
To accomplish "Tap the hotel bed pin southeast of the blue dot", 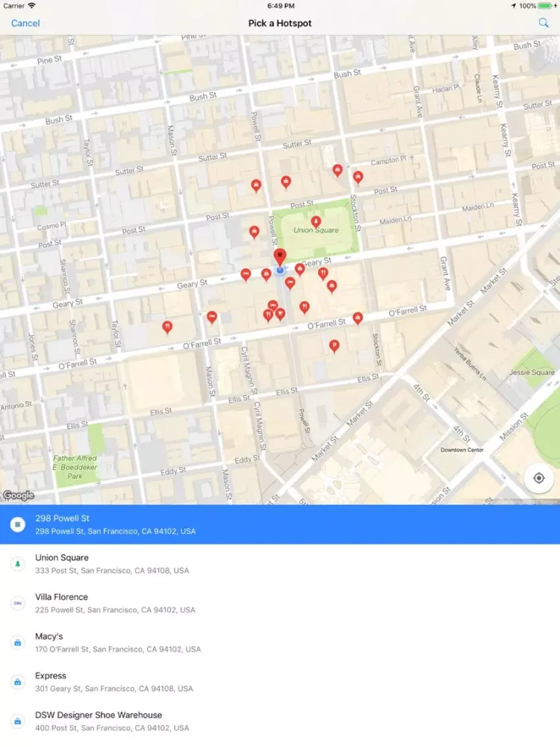I will click(290, 283).
